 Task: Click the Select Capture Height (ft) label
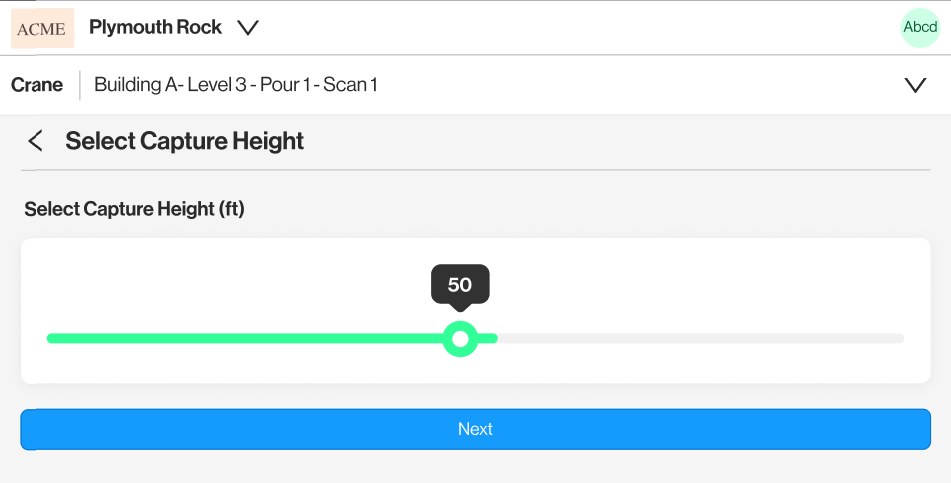[134, 209]
